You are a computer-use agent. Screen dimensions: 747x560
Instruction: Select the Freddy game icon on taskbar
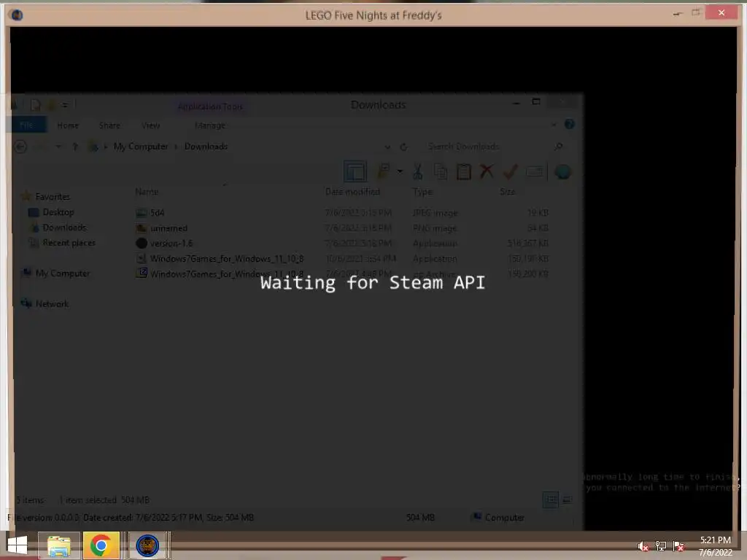pyautogui.click(x=147, y=545)
